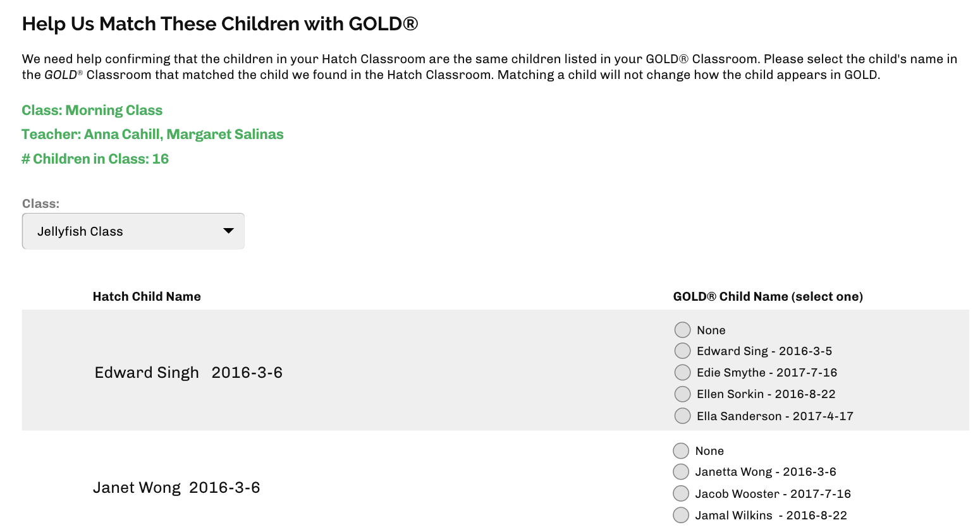Select Jacob Wooster - 2017-7-16 radio button
980x532 pixels.
click(x=680, y=493)
